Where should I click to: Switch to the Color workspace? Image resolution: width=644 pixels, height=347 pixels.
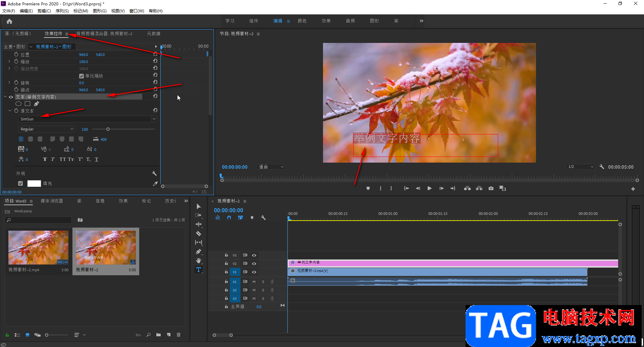(302, 21)
